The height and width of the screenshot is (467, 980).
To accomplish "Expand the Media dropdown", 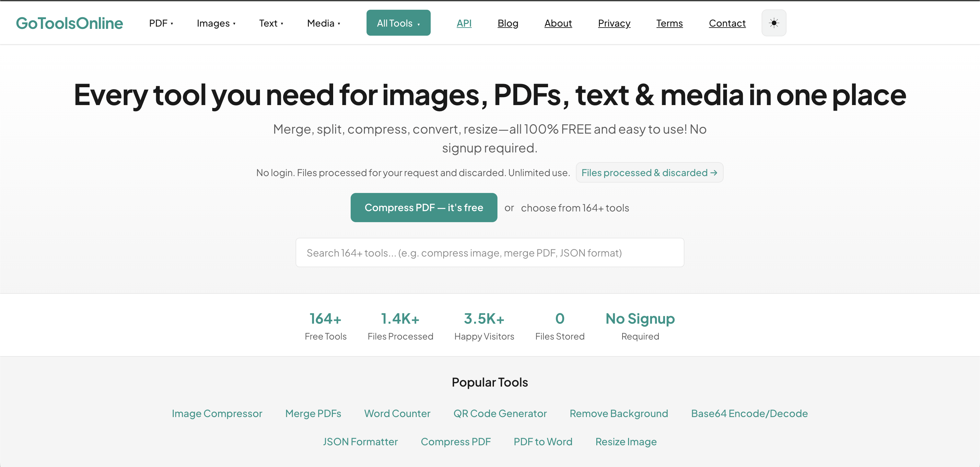I will coord(323,23).
